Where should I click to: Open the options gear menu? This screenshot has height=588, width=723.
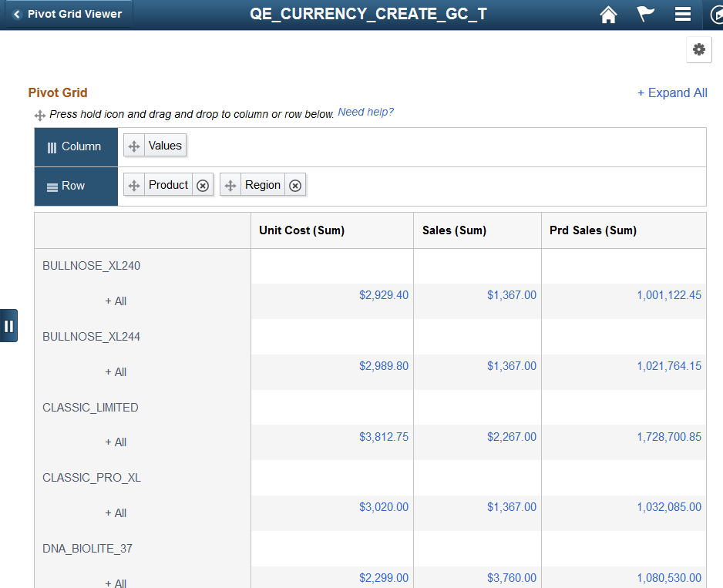coord(699,49)
